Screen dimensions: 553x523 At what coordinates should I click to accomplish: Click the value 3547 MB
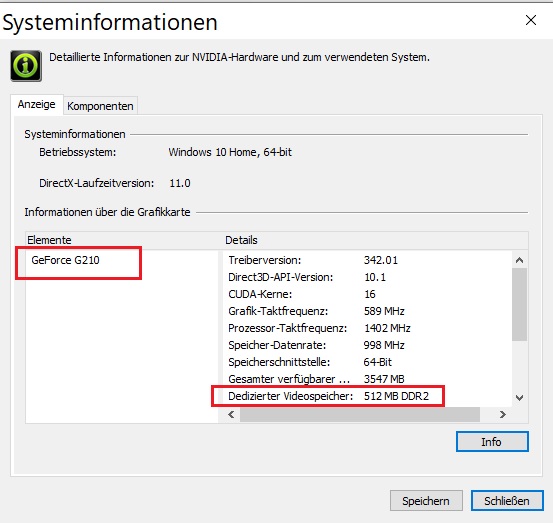384,379
